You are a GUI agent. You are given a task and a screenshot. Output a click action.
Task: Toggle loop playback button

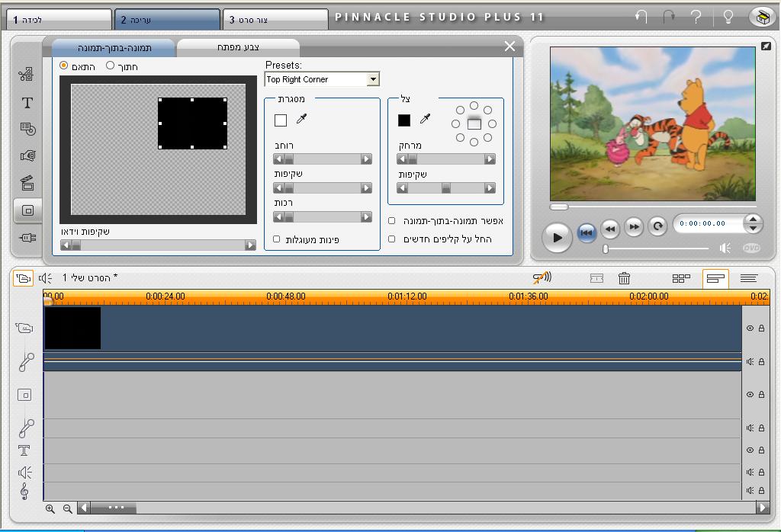tap(657, 226)
